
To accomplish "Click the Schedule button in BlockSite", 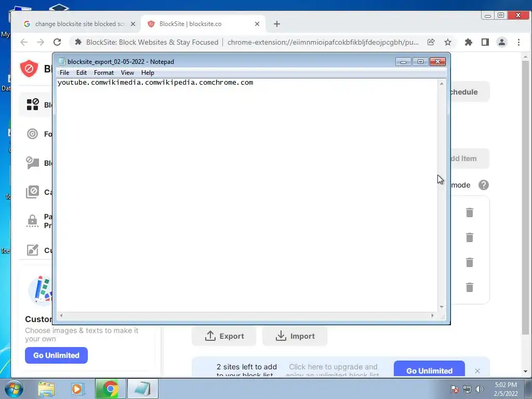I will (470, 92).
